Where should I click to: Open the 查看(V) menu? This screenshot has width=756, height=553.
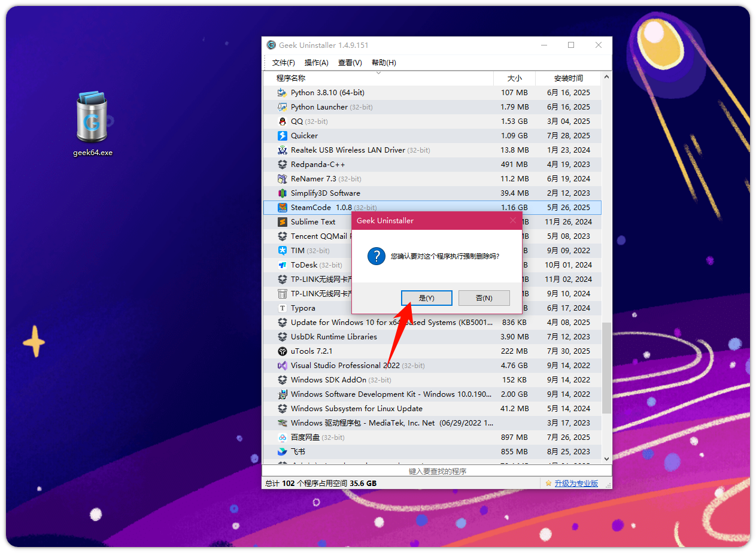[350, 63]
